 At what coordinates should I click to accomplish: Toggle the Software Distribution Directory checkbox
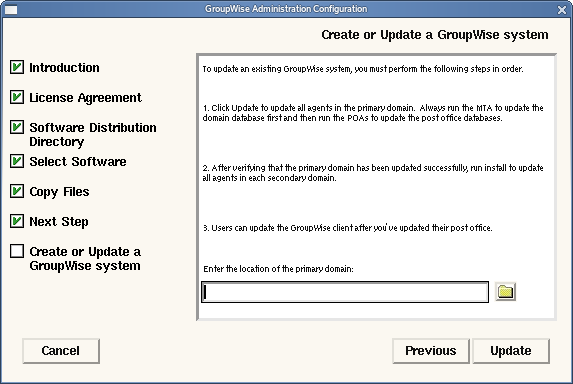point(17,127)
